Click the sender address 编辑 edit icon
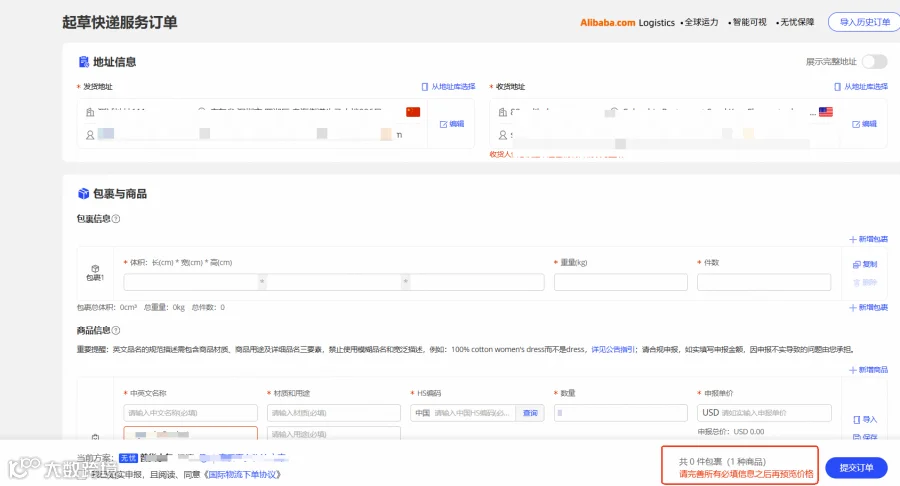 coord(452,124)
